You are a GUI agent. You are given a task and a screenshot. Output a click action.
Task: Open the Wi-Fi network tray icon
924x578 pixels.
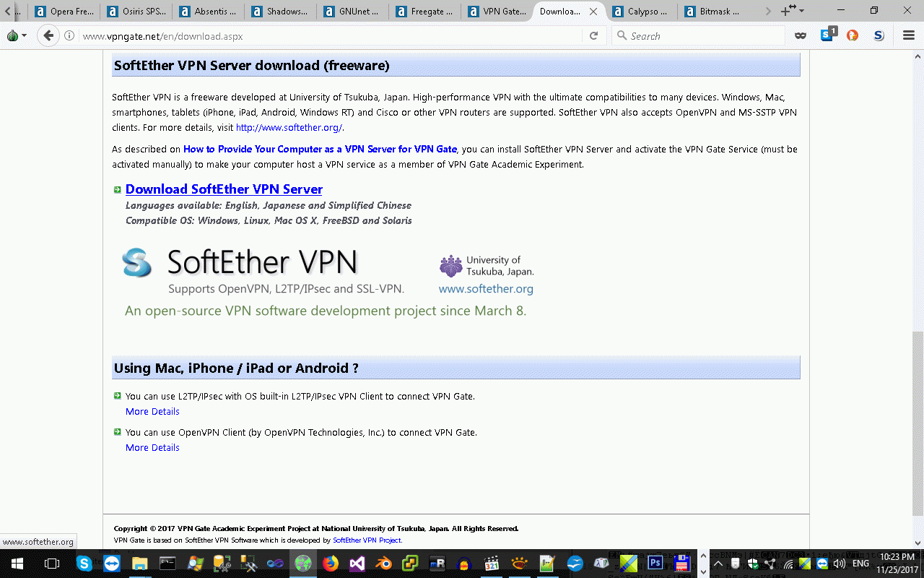click(788, 564)
